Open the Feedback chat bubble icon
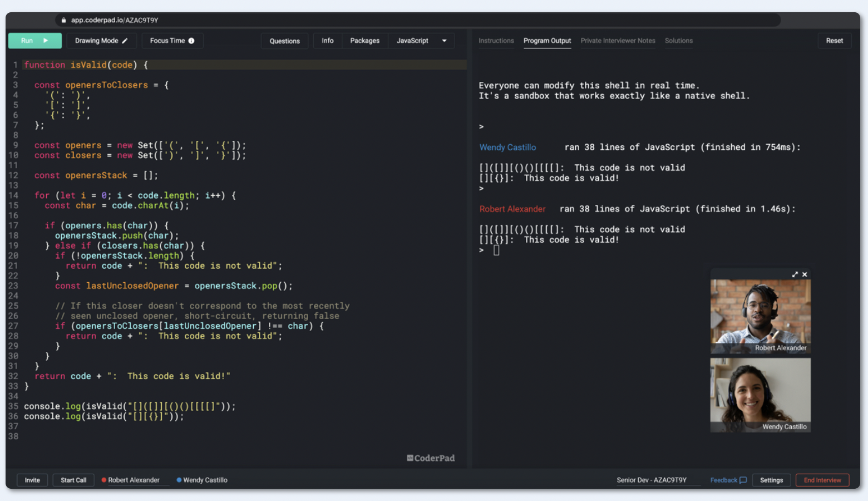 coord(743,480)
